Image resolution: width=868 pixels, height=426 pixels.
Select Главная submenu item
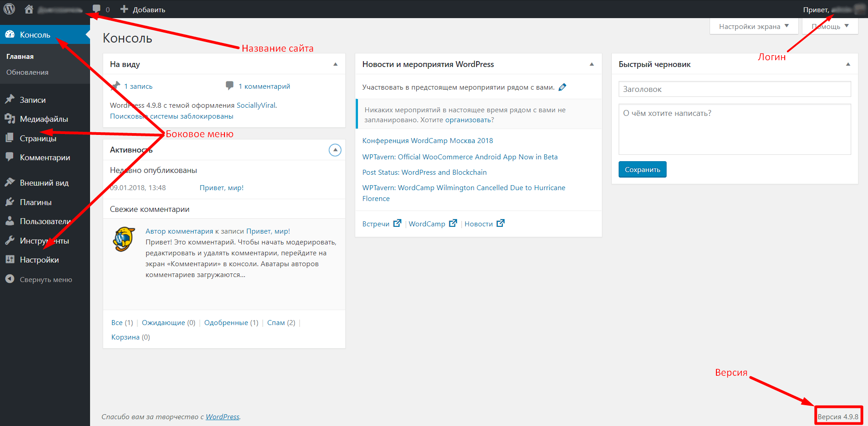pyautogui.click(x=20, y=57)
